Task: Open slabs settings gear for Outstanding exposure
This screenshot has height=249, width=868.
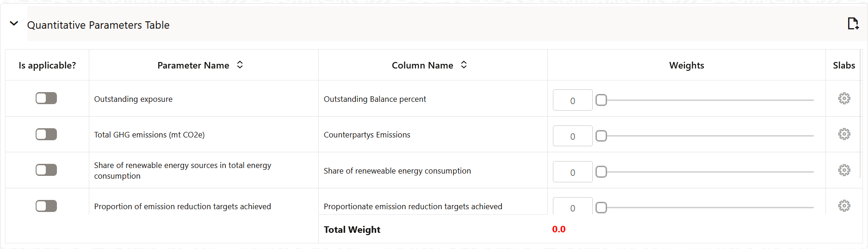Action: [844, 99]
